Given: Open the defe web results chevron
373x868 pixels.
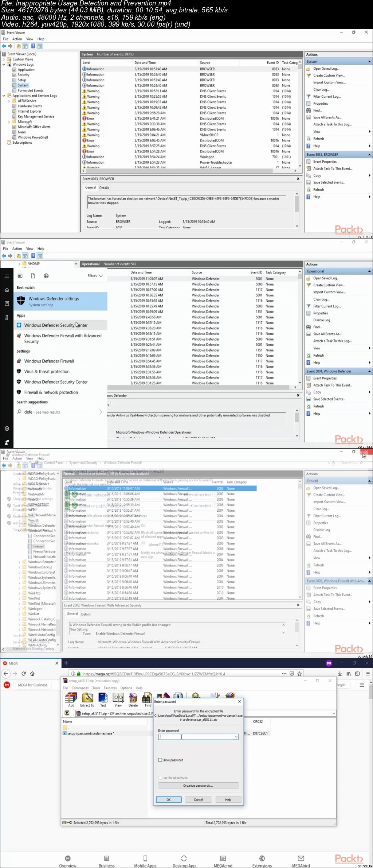Looking at the screenshot, I should (x=101, y=412).
